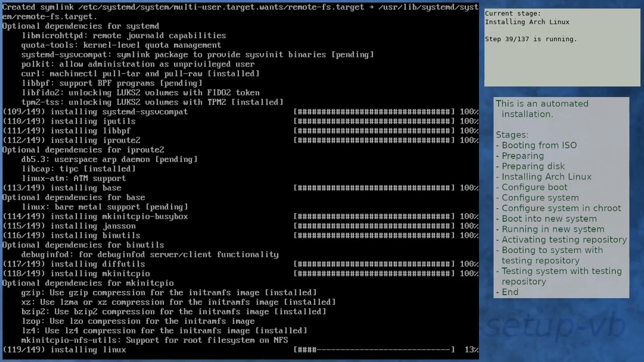Click 'libbpf: support BPF programs [pending]' line
This screenshot has height=362, width=644.
[112, 83]
